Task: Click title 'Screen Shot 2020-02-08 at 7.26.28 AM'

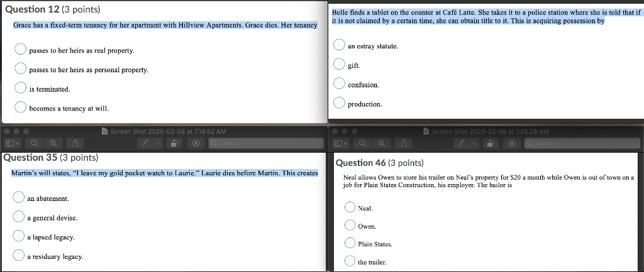Action: click(x=490, y=132)
